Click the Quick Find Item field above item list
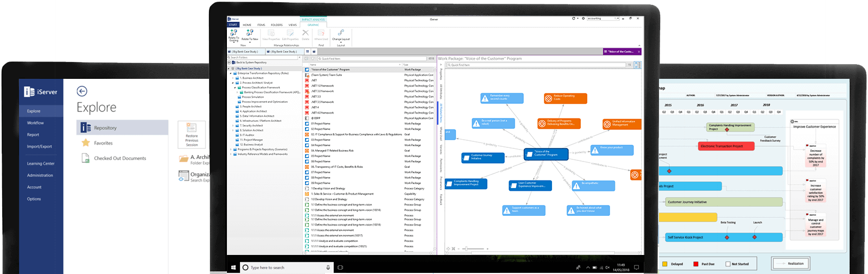This screenshot has width=868, height=274. pos(372,58)
